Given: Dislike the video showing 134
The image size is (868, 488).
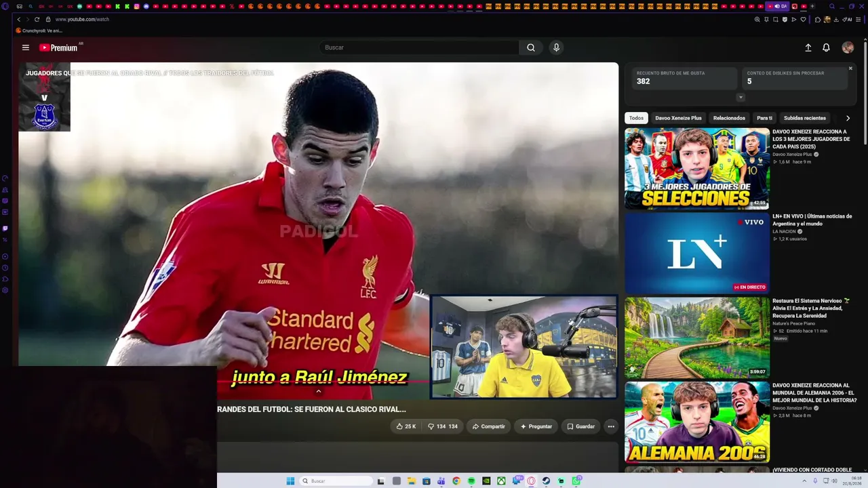Looking at the screenshot, I should pyautogui.click(x=442, y=426).
